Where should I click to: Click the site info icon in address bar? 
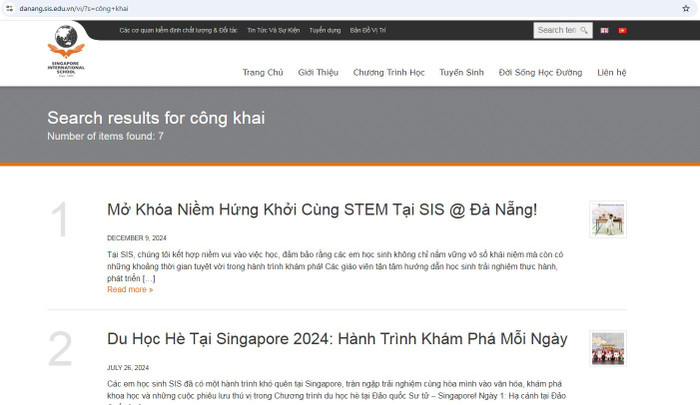pyautogui.click(x=9, y=8)
